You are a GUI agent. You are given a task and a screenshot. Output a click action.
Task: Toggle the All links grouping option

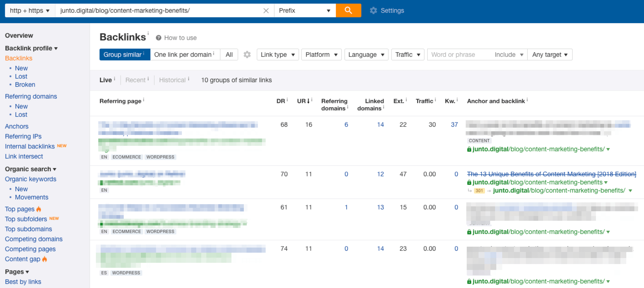point(229,55)
